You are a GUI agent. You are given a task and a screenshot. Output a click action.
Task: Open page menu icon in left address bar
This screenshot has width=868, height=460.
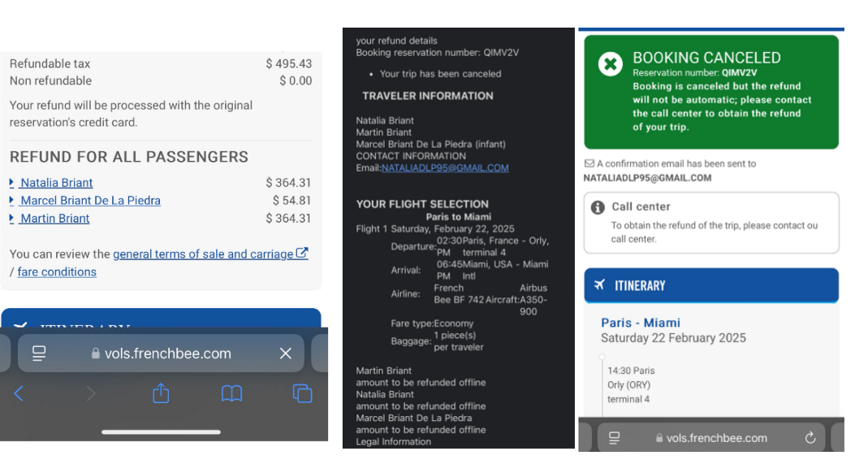click(x=39, y=354)
